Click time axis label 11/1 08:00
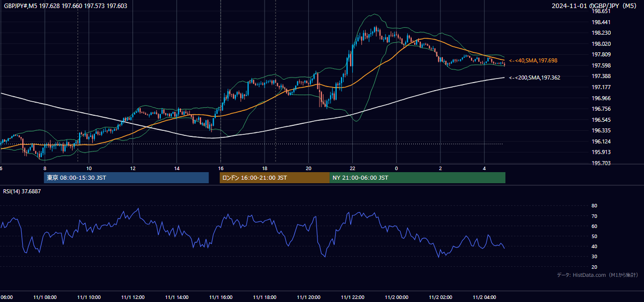Viewport: 644px width, 302px height. pos(44,297)
